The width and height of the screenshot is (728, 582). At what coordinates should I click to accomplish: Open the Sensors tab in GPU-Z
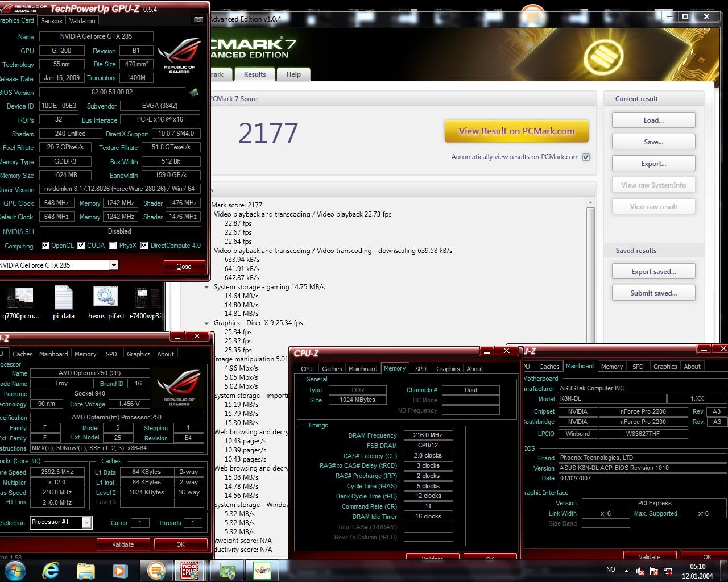(x=52, y=21)
